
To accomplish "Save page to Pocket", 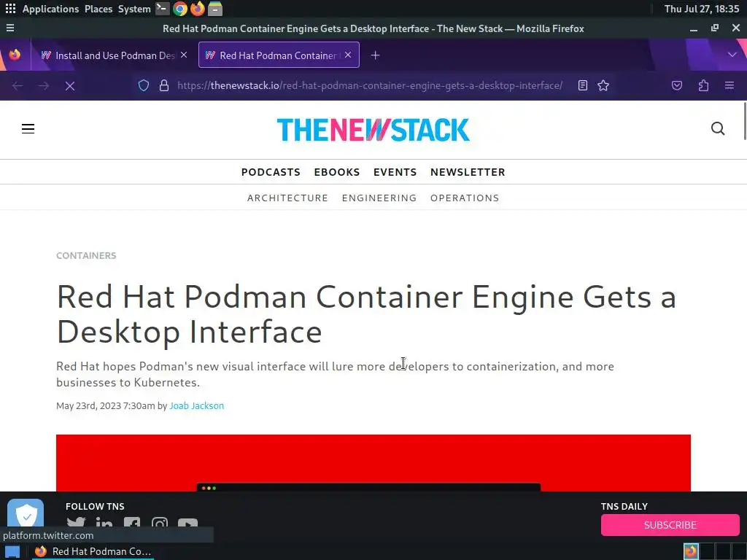I will pyautogui.click(x=676, y=86).
